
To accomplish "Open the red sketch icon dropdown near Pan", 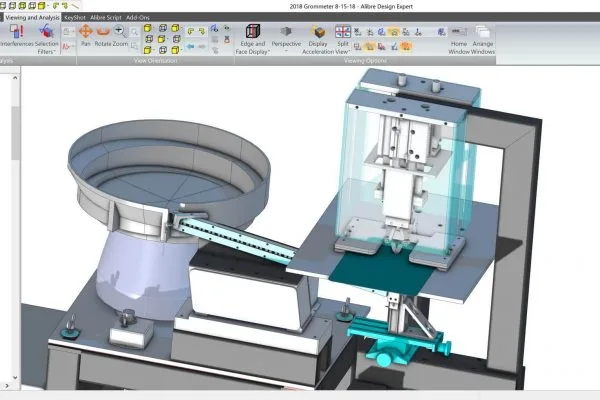I will (73, 46).
